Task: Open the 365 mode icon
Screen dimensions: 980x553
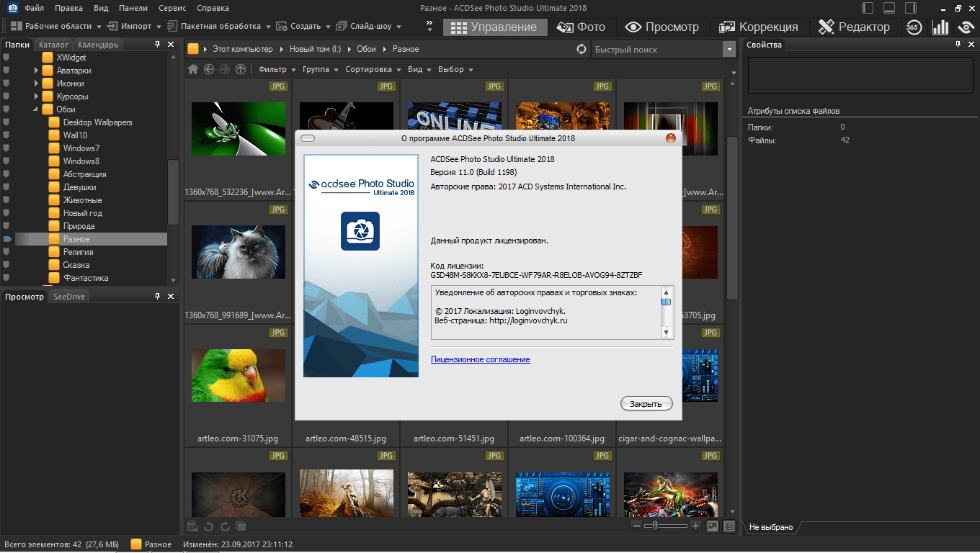Action: pos(914,27)
